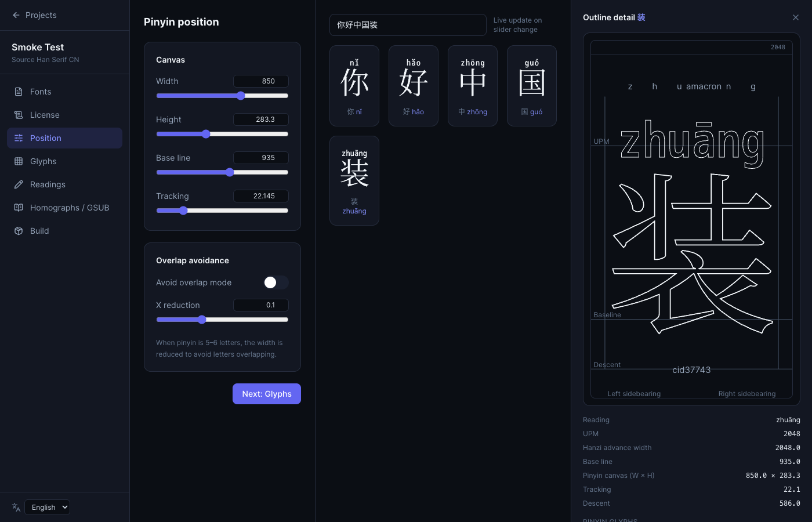Click the Next: Glyphs button

point(267,394)
